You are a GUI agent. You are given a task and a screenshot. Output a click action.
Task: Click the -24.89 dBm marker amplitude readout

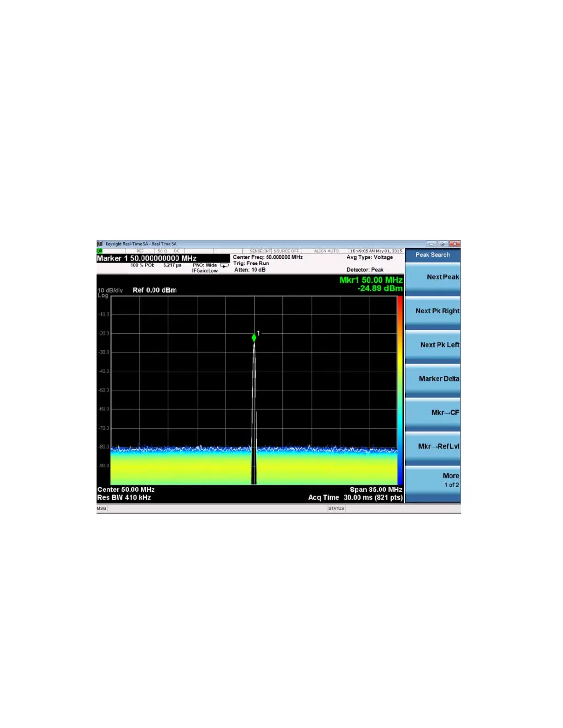click(380, 289)
